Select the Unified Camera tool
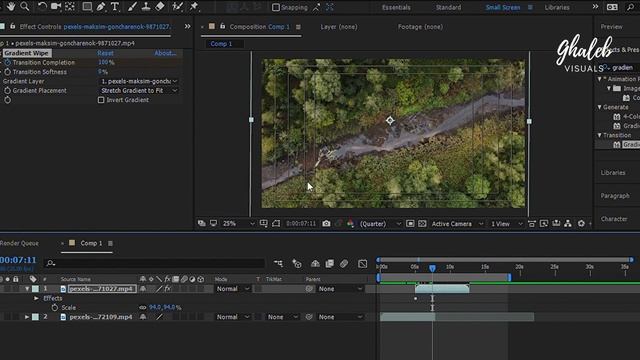 tap(56, 6)
